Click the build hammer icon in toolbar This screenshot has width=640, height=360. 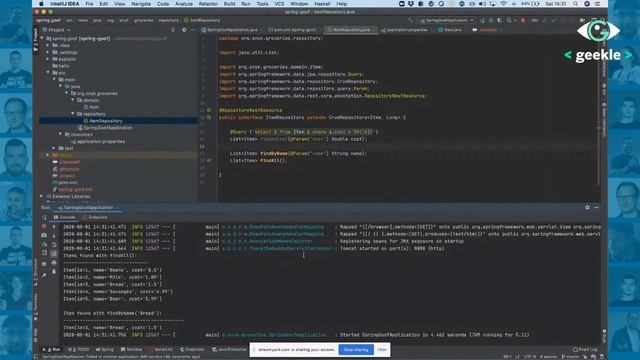(x=410, y=20)
